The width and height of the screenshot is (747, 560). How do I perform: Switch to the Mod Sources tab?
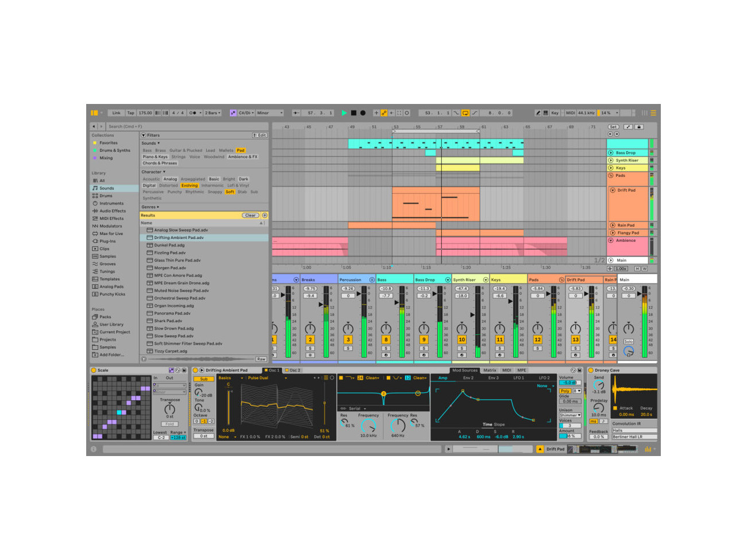(465, 370)
